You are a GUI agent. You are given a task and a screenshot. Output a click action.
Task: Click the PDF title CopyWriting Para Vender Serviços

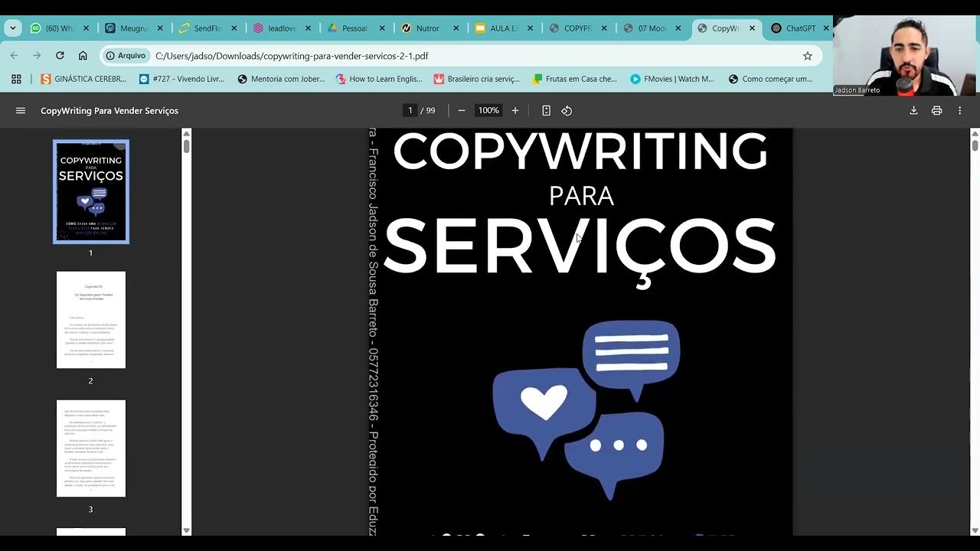[x=109, y=111]
